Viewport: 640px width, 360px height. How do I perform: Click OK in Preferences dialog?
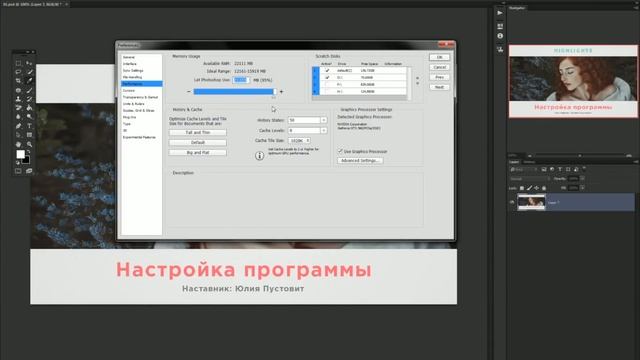(439, 57)
